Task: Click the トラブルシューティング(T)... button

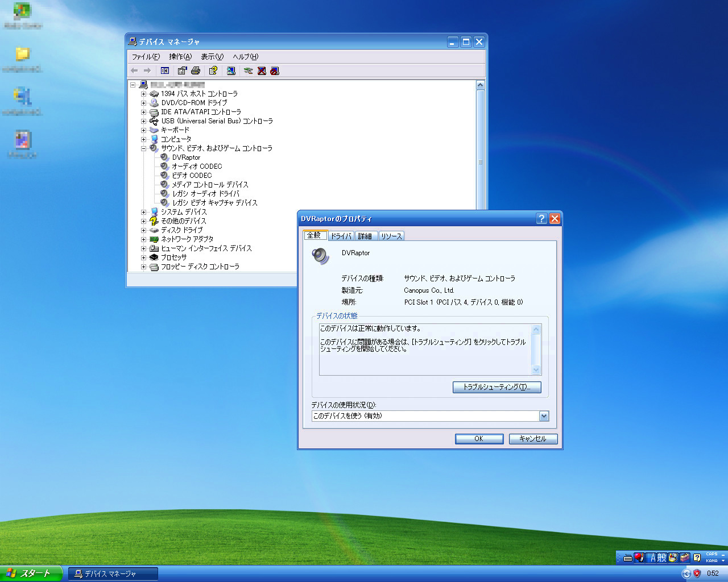Action: click(497, 387)
